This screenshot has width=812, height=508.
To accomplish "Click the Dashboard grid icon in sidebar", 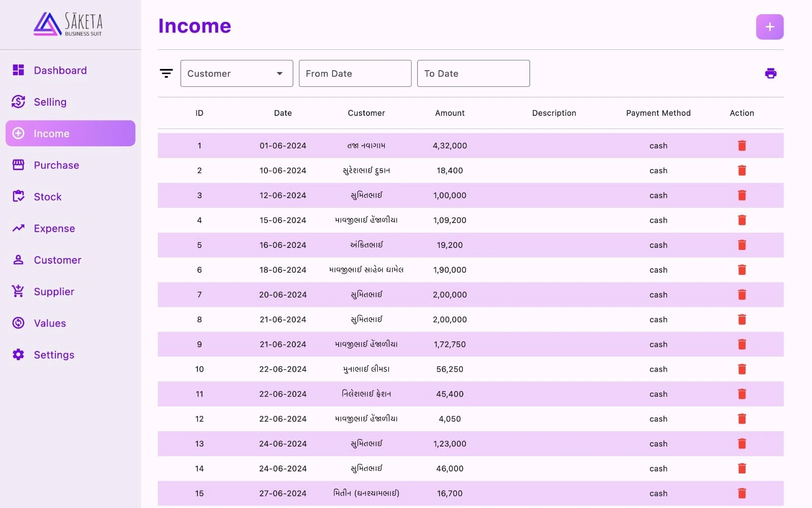I will [x=18, y=70].
